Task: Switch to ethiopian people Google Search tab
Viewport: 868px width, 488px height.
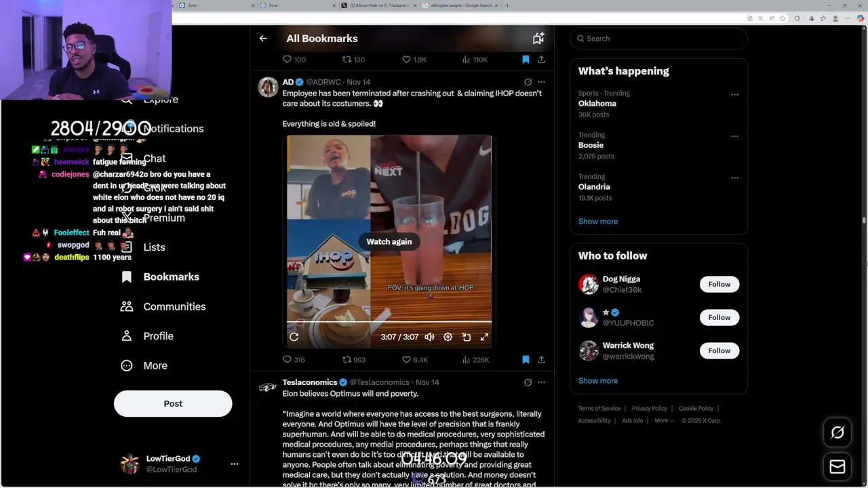Action: pyautogui.click(x=460, y=5)
